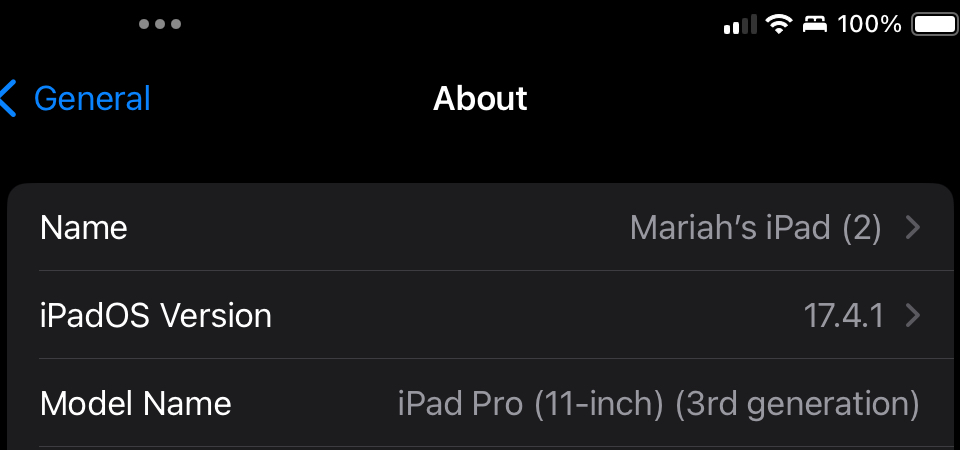Click the About page title
Screen dimensions: 960x450
[480, 99]
